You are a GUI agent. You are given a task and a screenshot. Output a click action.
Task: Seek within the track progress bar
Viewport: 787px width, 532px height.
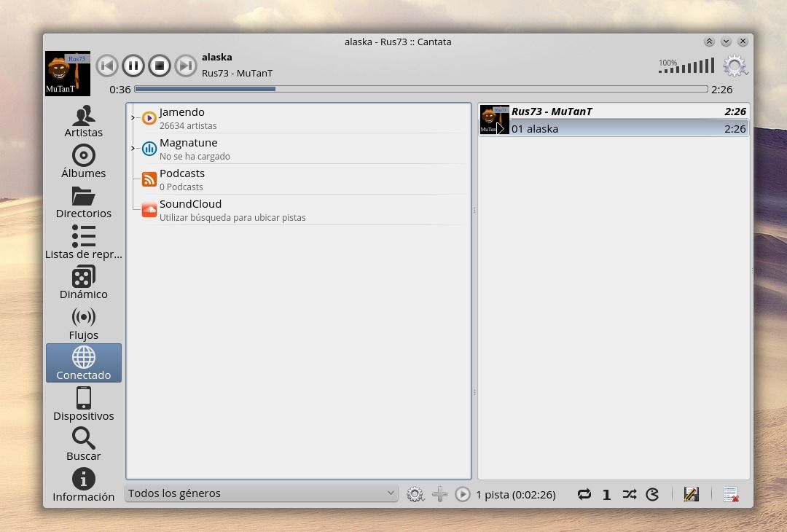pos(420,89)
